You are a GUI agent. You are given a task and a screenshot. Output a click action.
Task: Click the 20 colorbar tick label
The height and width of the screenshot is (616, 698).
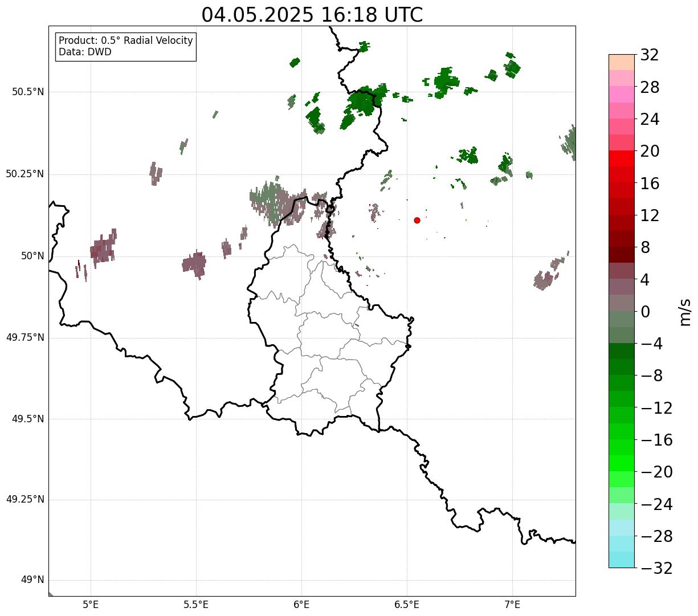pyautogui.click(x=650, y=152)
